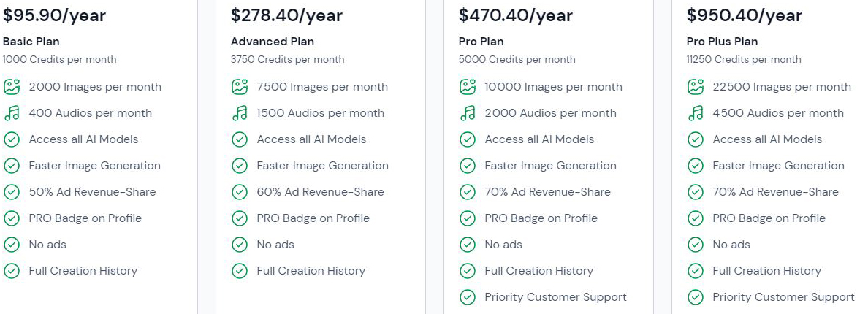Click the checkmark beside Pro Plus Priority Customer Support
The width and height of the screenshot is (868, 314).
(x=696, y=297)
